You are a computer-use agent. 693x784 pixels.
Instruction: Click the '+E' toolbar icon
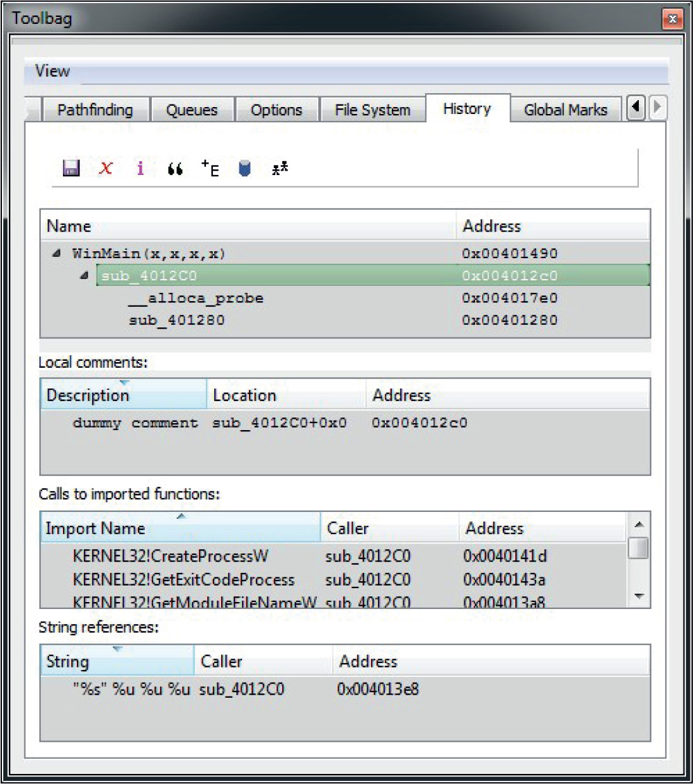coord(210,168)
